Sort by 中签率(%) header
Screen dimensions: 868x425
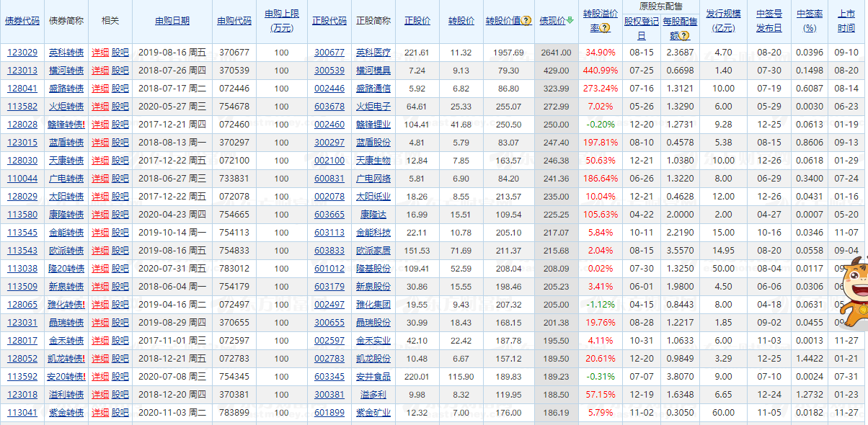point(811,21)
